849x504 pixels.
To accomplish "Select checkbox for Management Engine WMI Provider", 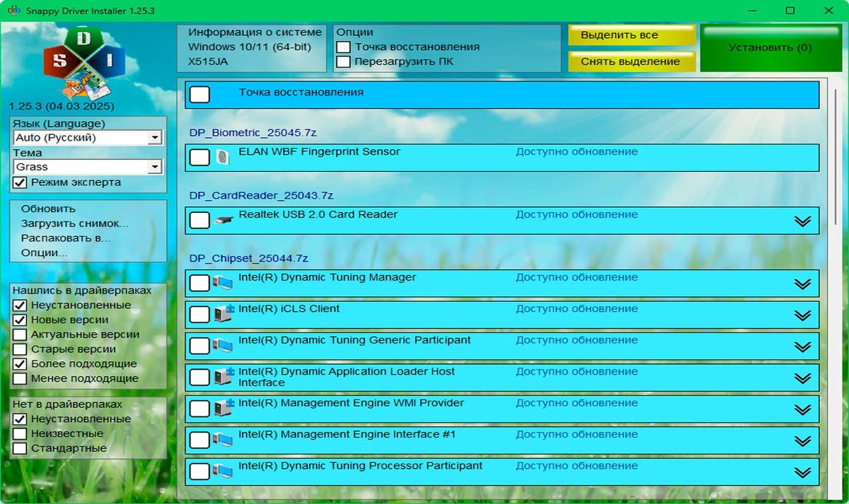I will (200, 409).
